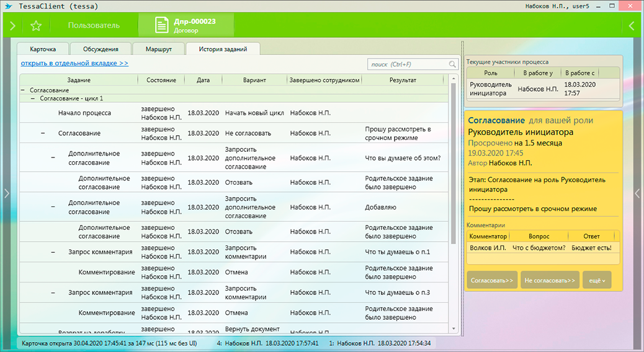Click right edge panel collapse arrow
The width and height of the screenshot is (644, 352).
click(x=637, y=193)
